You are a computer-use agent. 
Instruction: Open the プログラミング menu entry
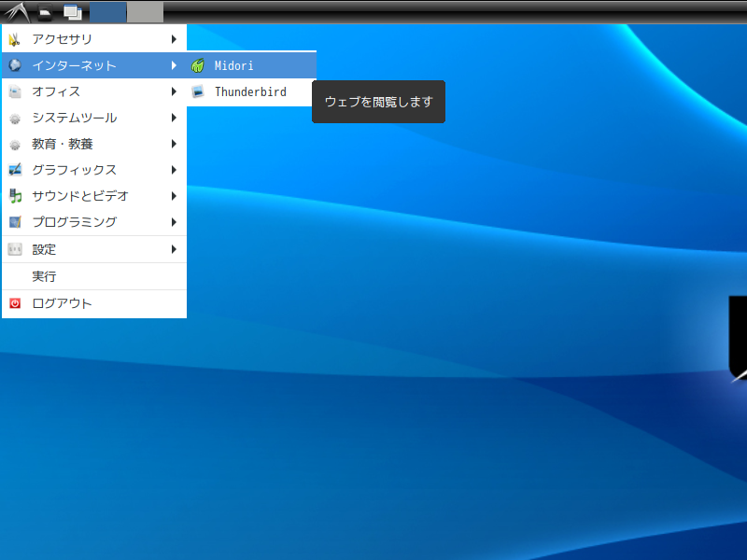point(94,222)
